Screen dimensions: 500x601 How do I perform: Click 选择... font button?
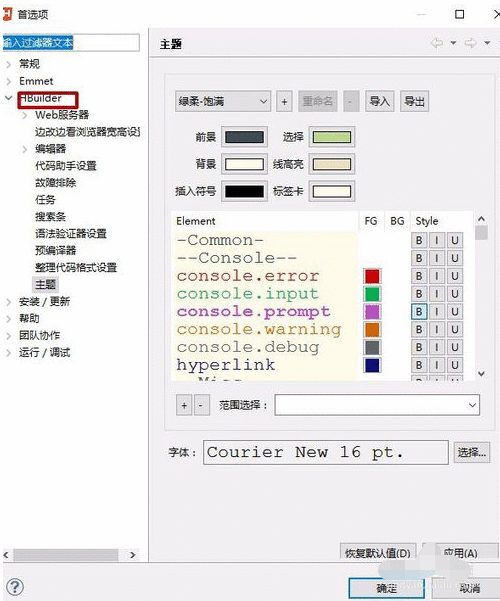[472, 453]
